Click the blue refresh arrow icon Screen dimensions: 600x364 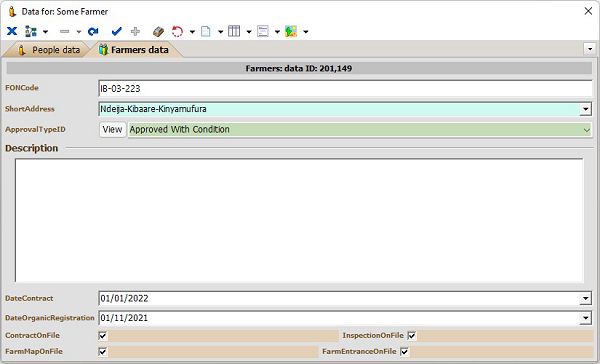click(x=93, y=31)
